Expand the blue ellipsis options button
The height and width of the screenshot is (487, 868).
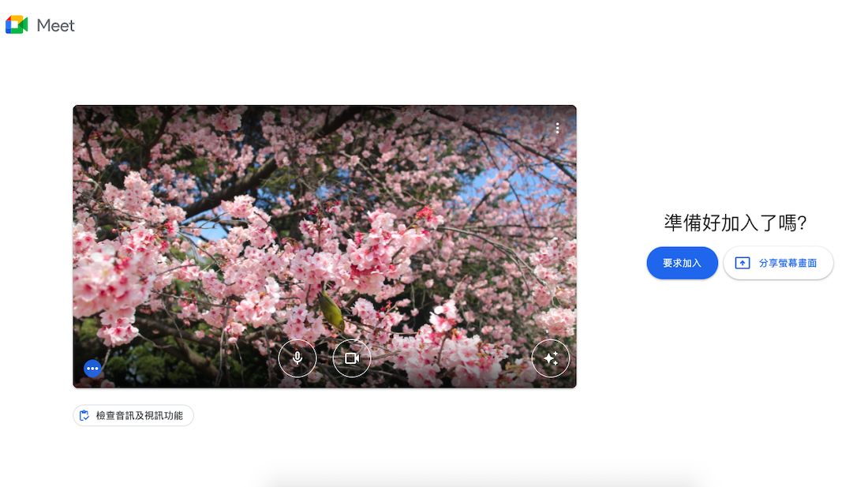(92, 369)
